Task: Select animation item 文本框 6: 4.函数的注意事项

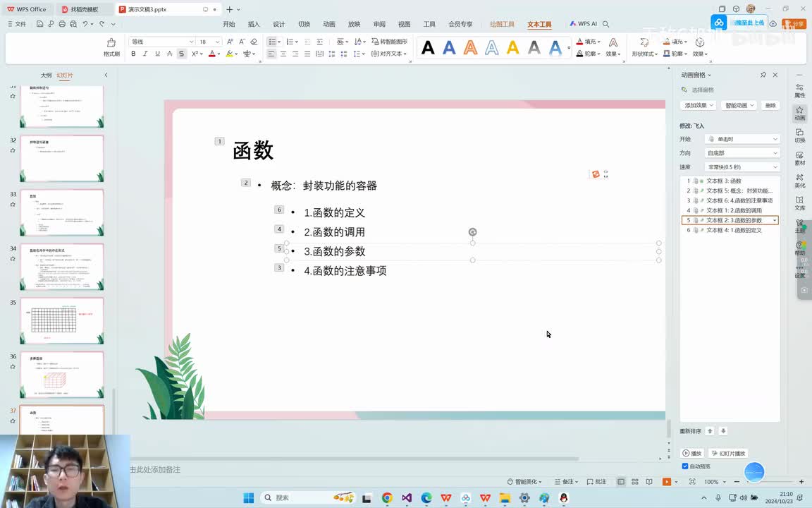Action: click(x=730, y=200)
